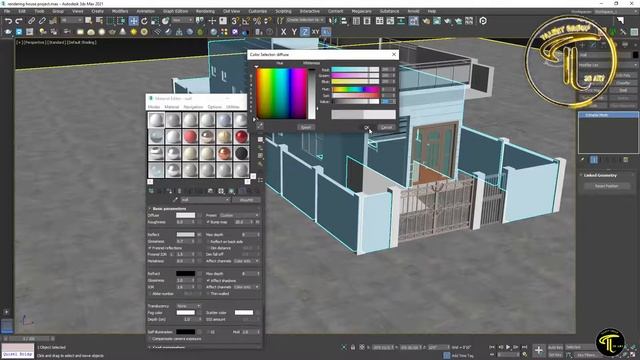Toggle Compensate camera exposure checkbox

[x=150, y=339]
